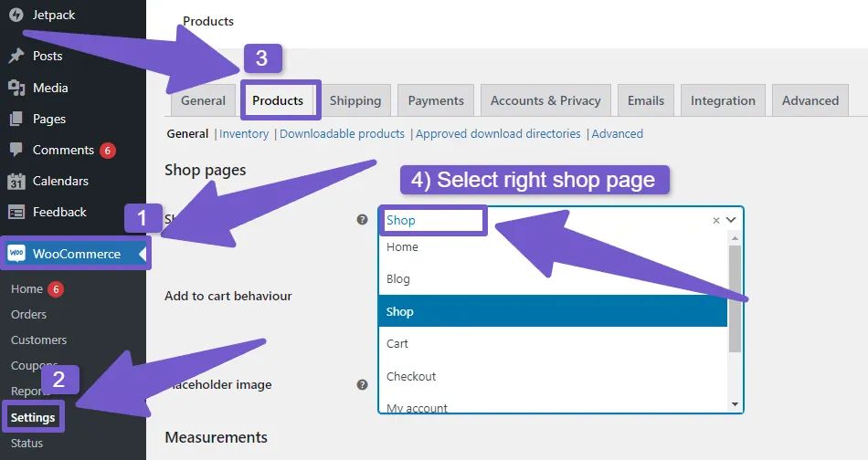Select the highlighted Shop option
Viewport: 868px width, 460px height.
553,311
